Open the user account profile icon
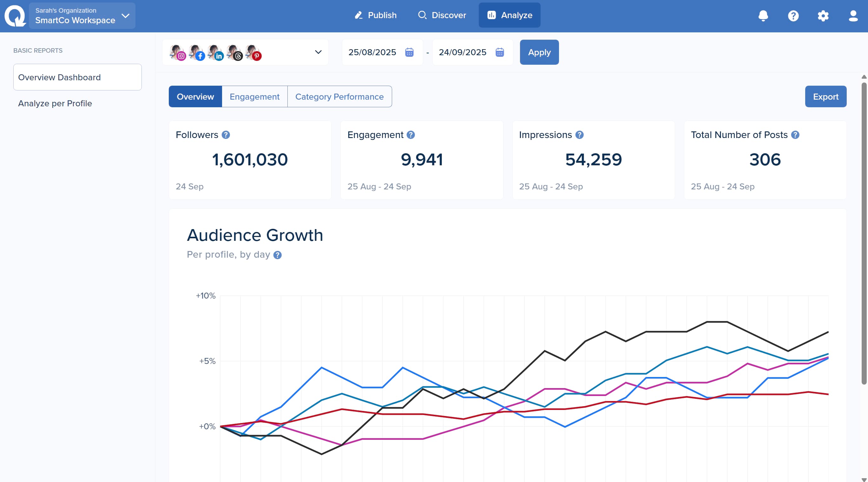The image size is (868, 482). point(853,16)
